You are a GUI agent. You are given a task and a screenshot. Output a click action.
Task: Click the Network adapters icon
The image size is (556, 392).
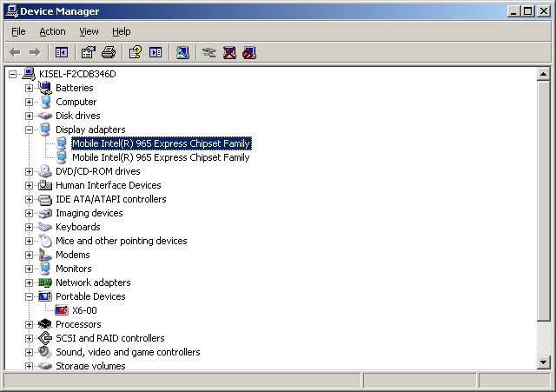pyautogui.click(x=45, y=282)
